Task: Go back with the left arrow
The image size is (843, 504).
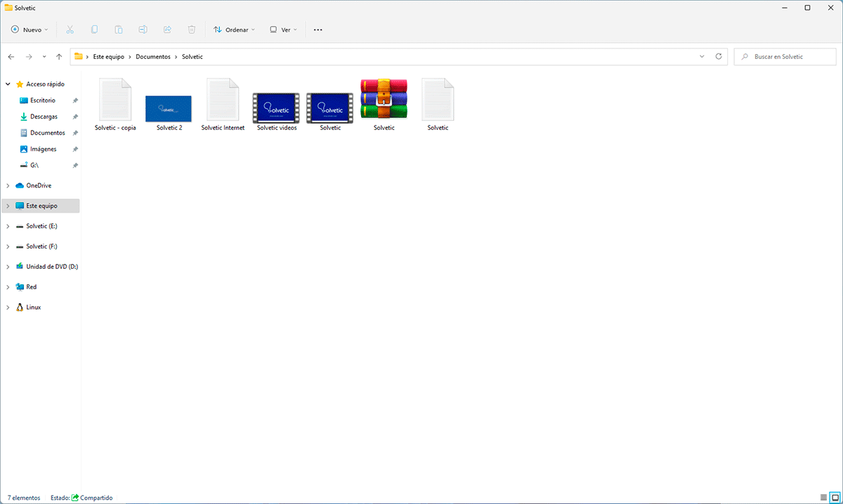Action: (x=11, y=56)
